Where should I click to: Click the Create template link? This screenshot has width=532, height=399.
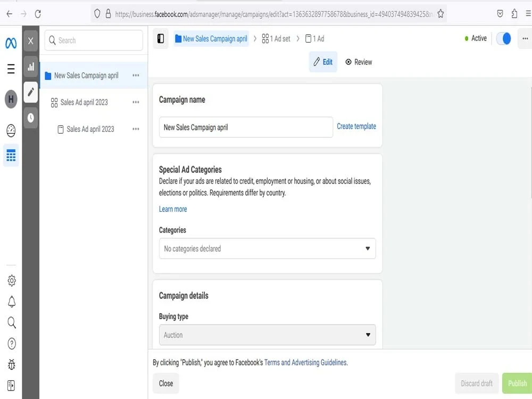(356, 126)
